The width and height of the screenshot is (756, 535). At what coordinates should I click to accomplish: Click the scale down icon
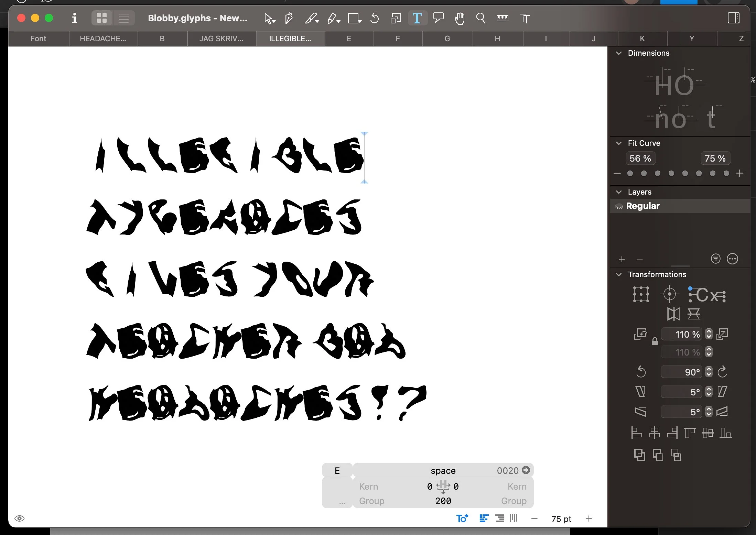coord(640,334)
